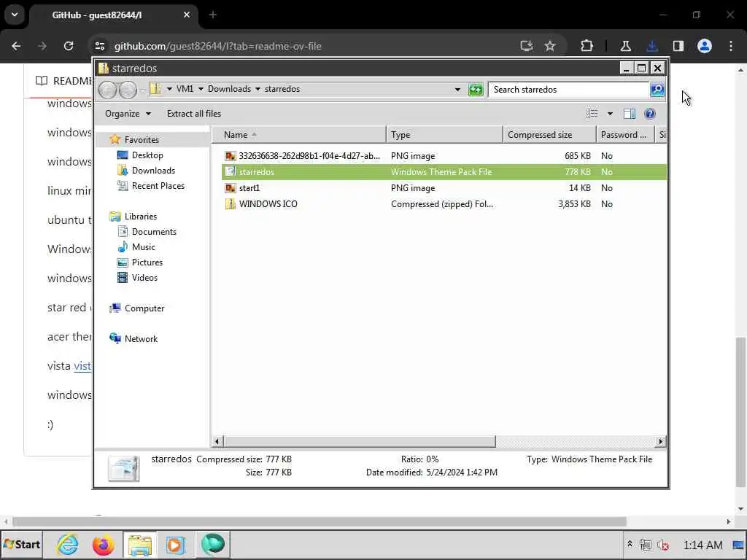Open Downloads in Favorites
Image resolution: width=747 pixels, height=560 pixels.
pos(153,171)
